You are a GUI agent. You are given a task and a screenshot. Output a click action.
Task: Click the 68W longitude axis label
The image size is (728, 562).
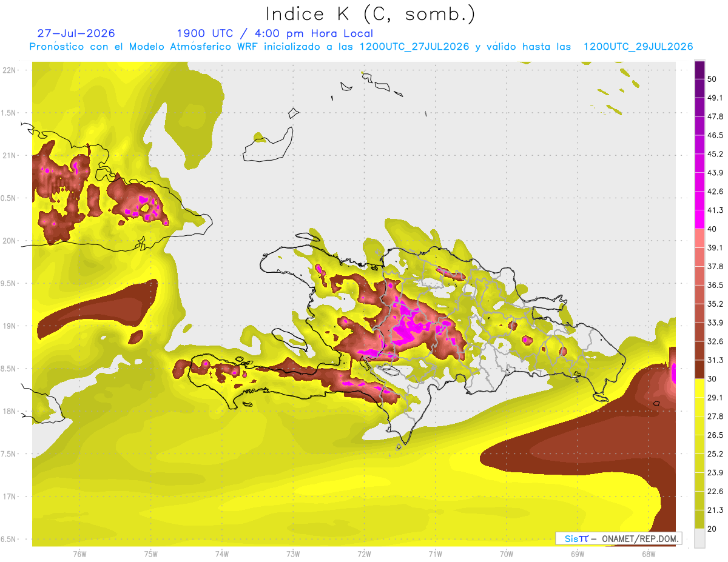[649, 554]
